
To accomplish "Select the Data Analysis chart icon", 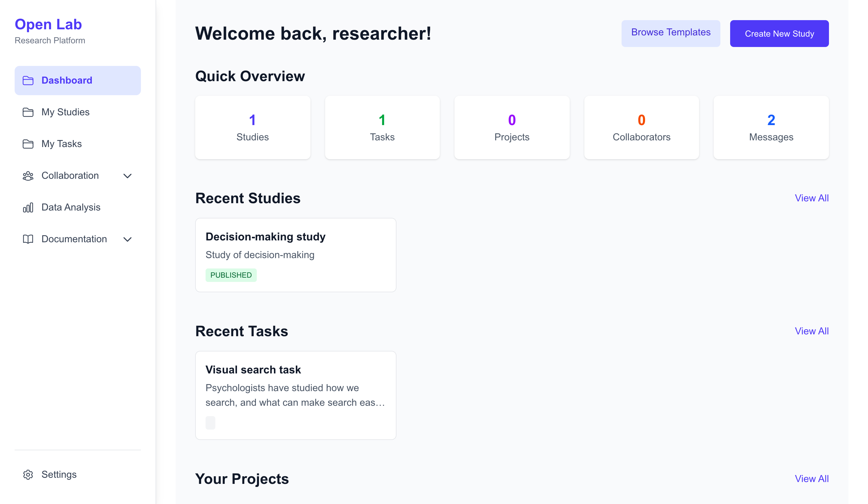I will click(x=28, y=207).
